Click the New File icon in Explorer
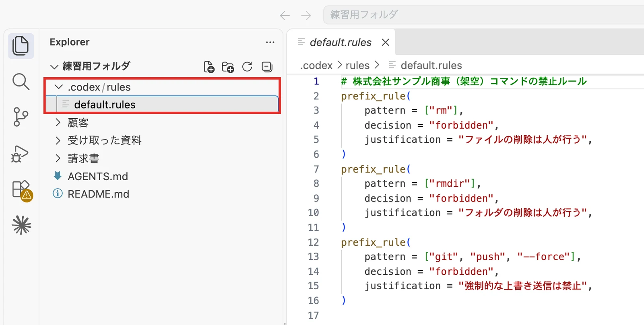The height and width of the screenshot is (325, 644). 209,67
